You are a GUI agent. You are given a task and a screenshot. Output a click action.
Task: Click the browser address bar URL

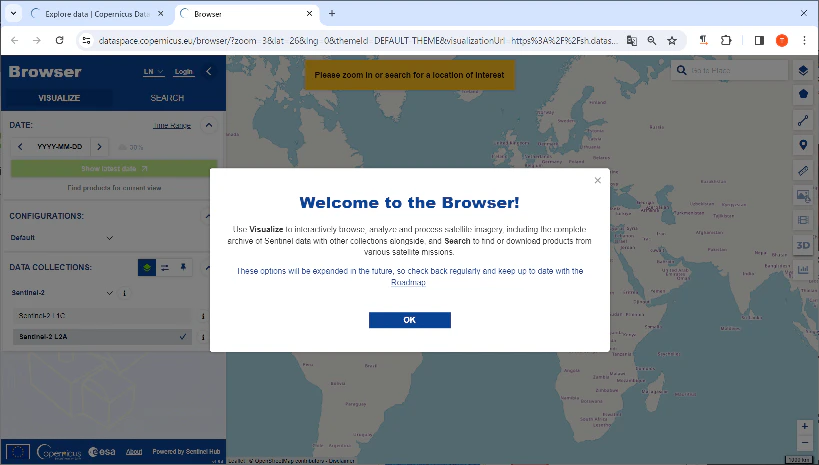[358, 40]
